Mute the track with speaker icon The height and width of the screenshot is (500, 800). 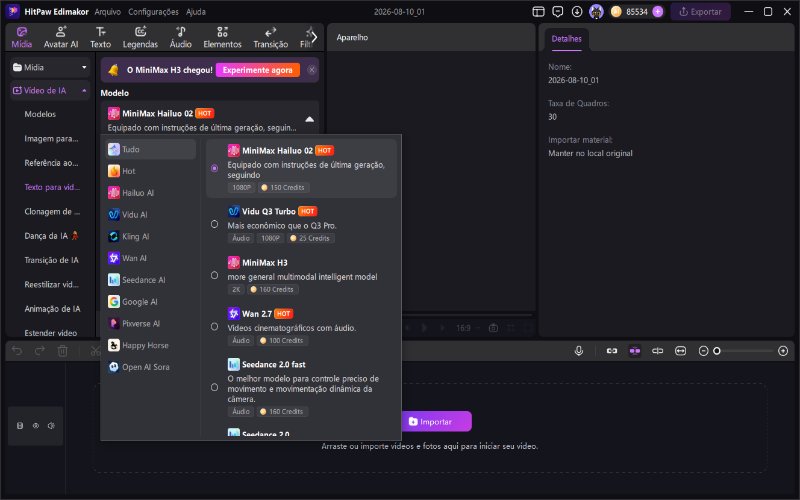pyautogui.click(x=51, y=426)
